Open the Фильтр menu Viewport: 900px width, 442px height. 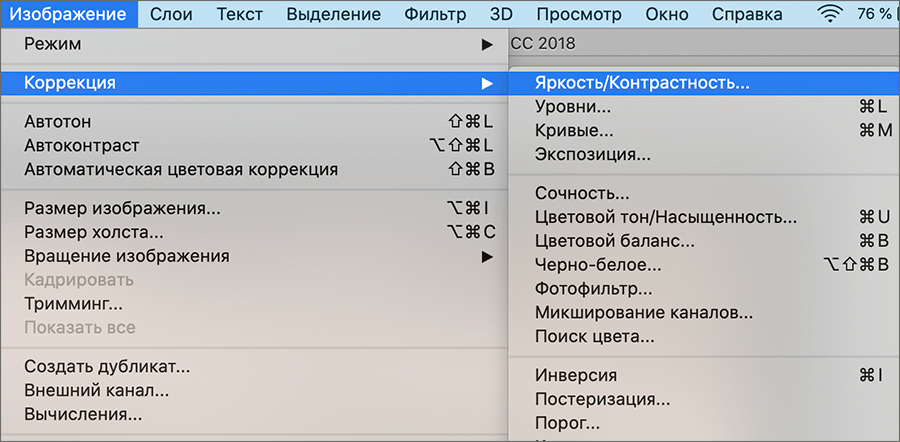(435, 14)
